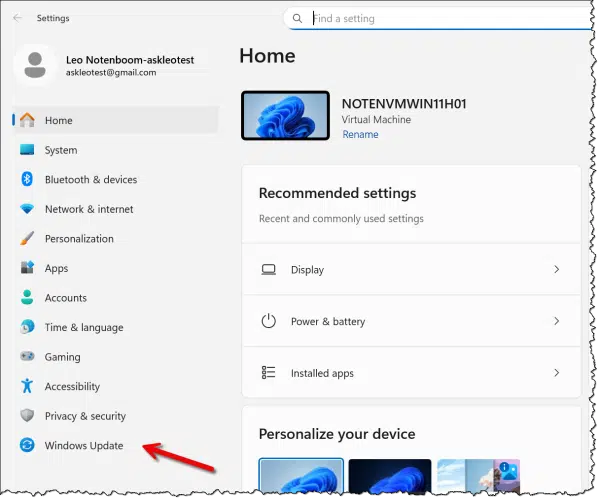Click the Accounts person icon

pos(27,297)
